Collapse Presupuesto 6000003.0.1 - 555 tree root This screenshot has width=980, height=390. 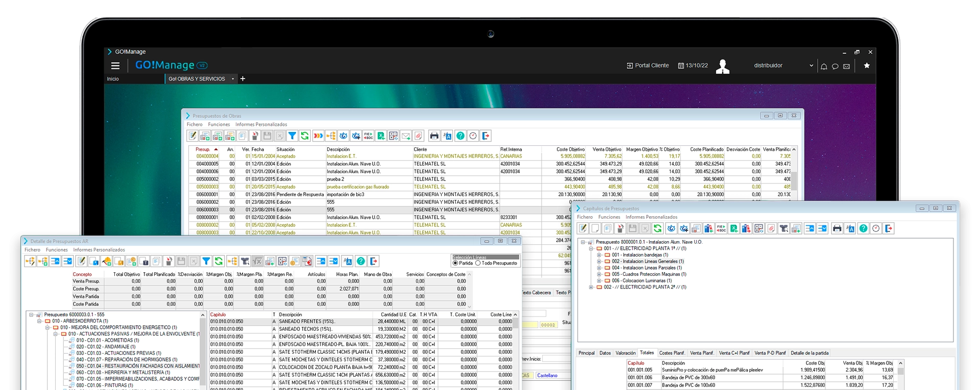pos(32,315)
